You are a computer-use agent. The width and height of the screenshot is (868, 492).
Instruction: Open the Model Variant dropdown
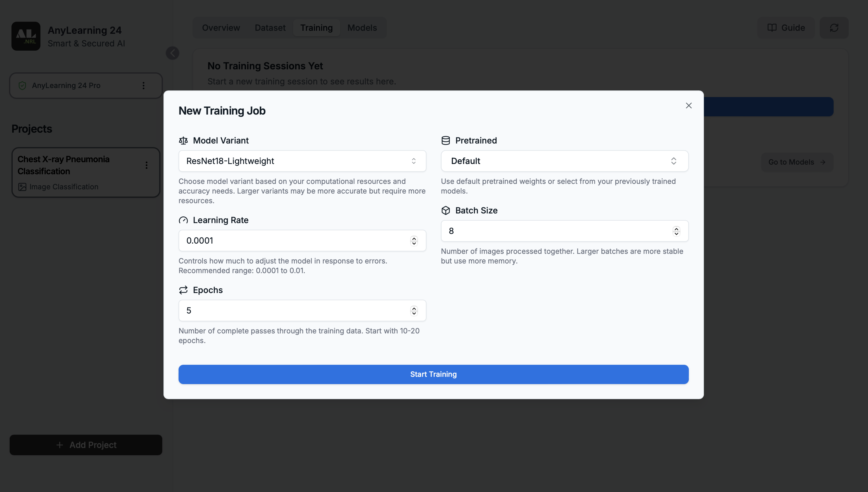[x=302, y=161]
